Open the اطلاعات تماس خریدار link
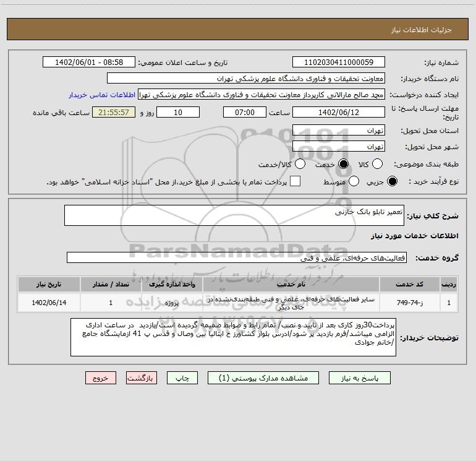Viewport: 476px width, 461px height. coord(102,95)
